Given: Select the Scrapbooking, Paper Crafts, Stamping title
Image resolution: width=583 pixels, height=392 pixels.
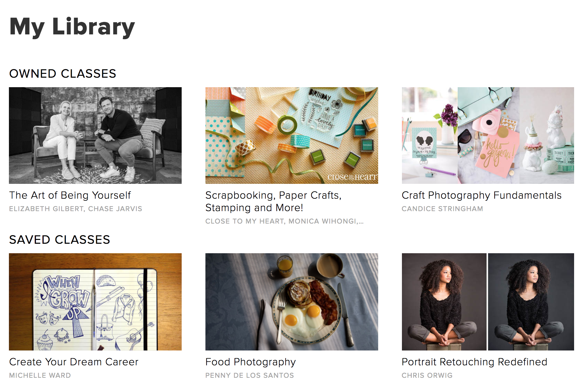Looking at the screenshot, I should coord(273,201).
